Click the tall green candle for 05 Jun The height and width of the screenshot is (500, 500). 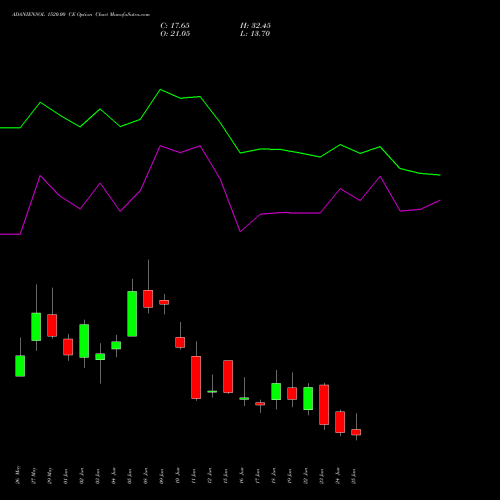[x=132, y=314]
